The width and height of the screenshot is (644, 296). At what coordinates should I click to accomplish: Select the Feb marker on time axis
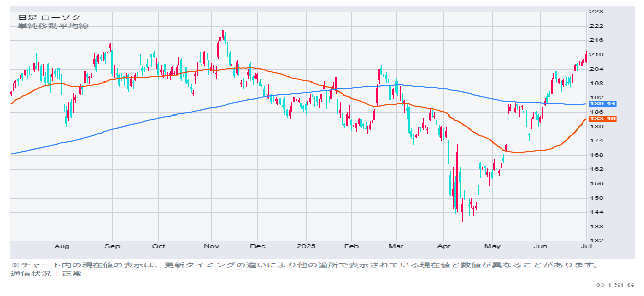coord(351,246)
